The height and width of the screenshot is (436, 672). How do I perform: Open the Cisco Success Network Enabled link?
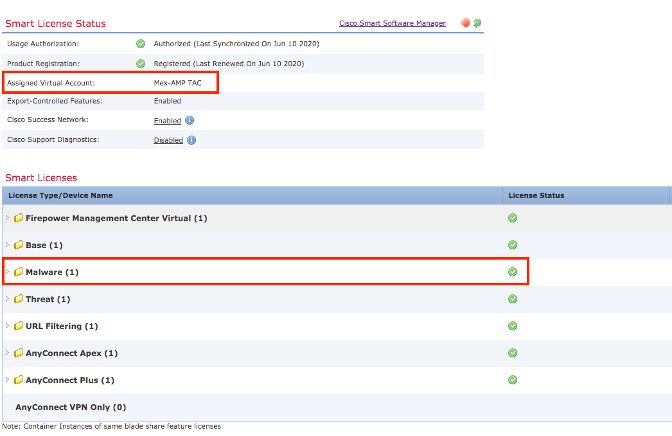pos(167,120)
